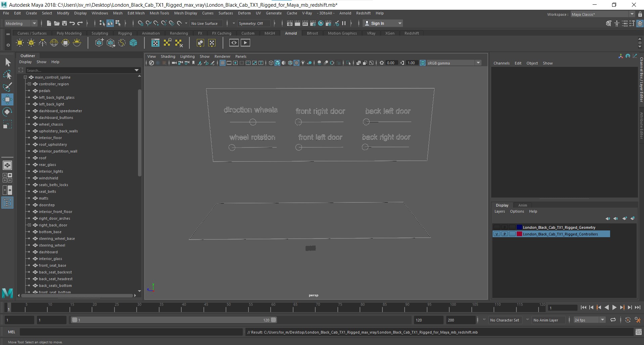Image resolution: width=644 pixels, height=345 pixels.
Task: Click the IPR render icon
Action: coord(305,23)
